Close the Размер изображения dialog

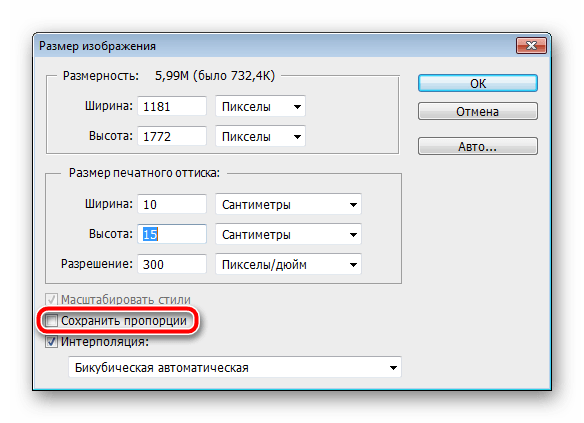tap(531, 46)
